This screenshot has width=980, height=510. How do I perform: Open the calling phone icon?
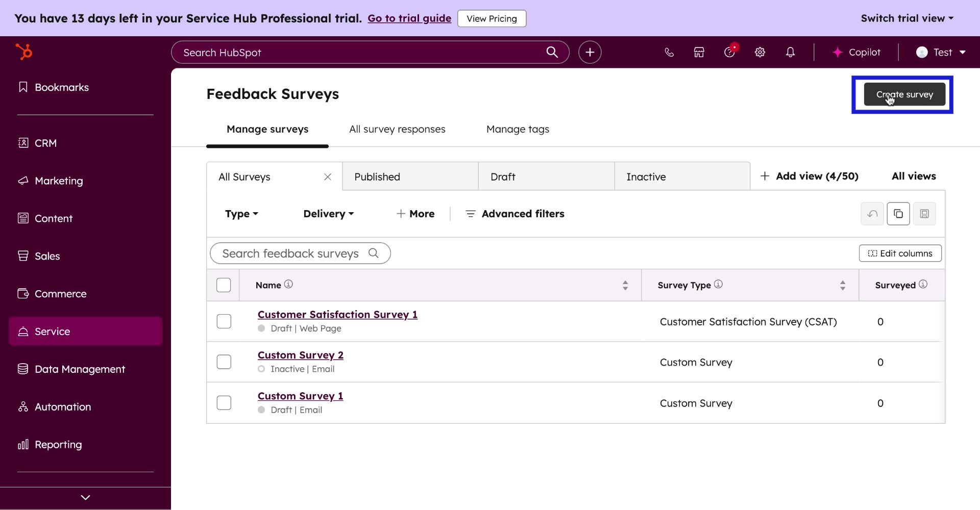(x=669, y=52)
